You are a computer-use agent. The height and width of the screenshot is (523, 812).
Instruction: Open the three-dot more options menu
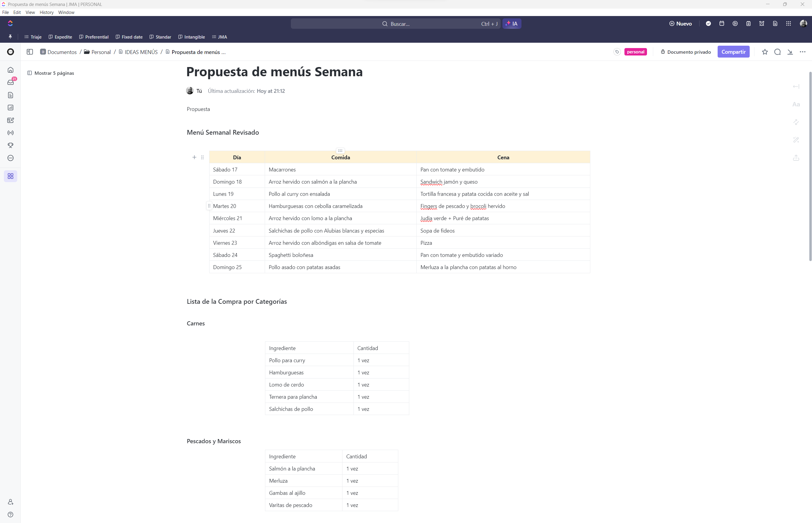(803, 52)
